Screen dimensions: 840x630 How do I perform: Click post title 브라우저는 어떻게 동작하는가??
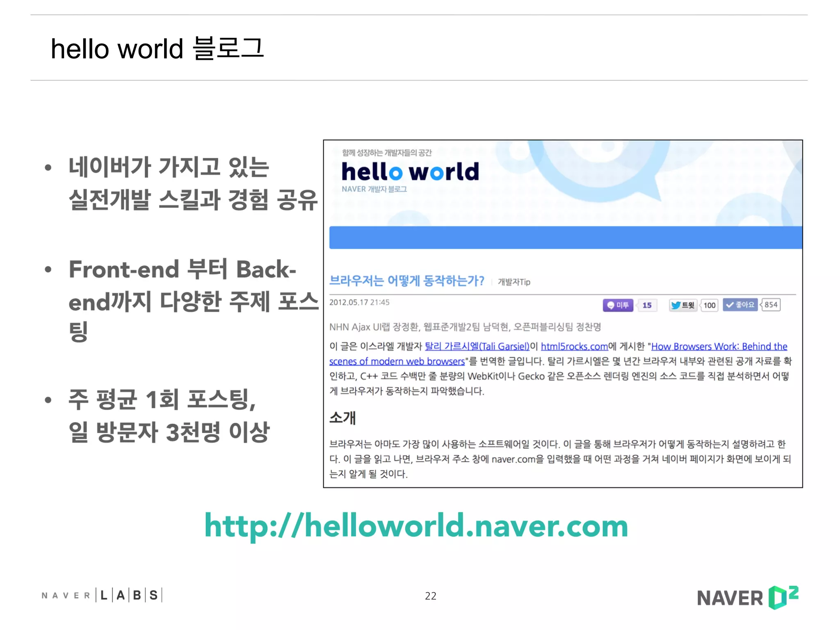(406, 281)
